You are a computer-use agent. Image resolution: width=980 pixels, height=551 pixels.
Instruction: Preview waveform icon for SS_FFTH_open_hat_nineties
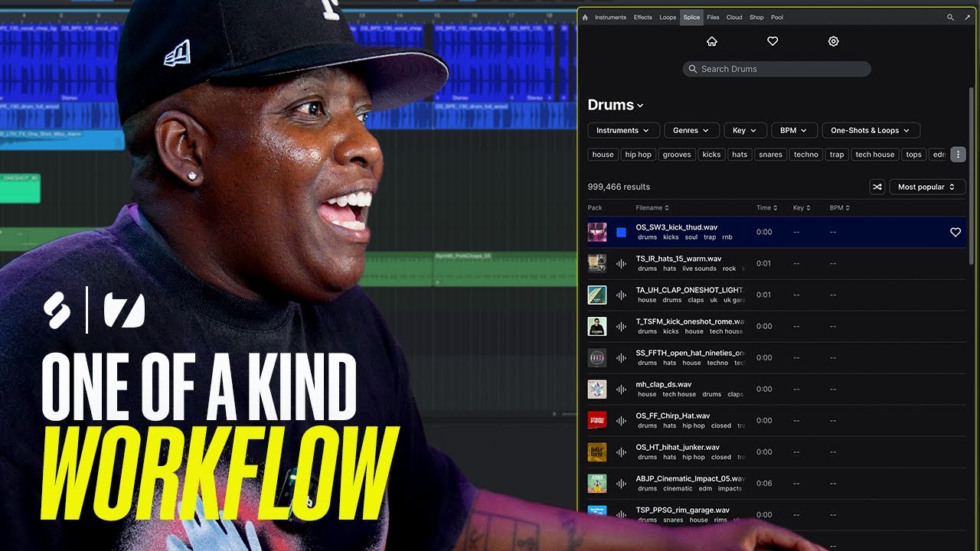pyautogui.click(x=621, y=357)
